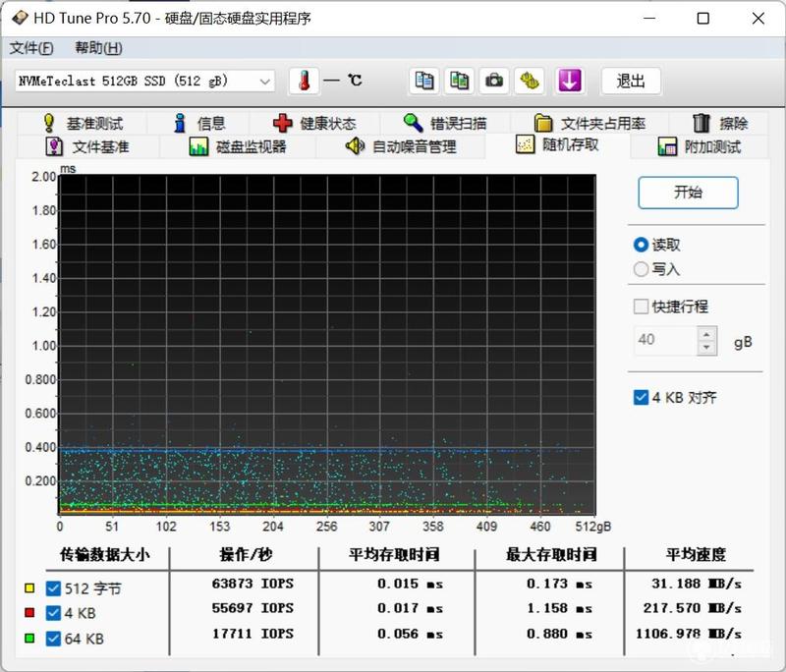Click the 0.056 ms average access value
The width and height of the screenshot is (786, 672).
point(410,634)
